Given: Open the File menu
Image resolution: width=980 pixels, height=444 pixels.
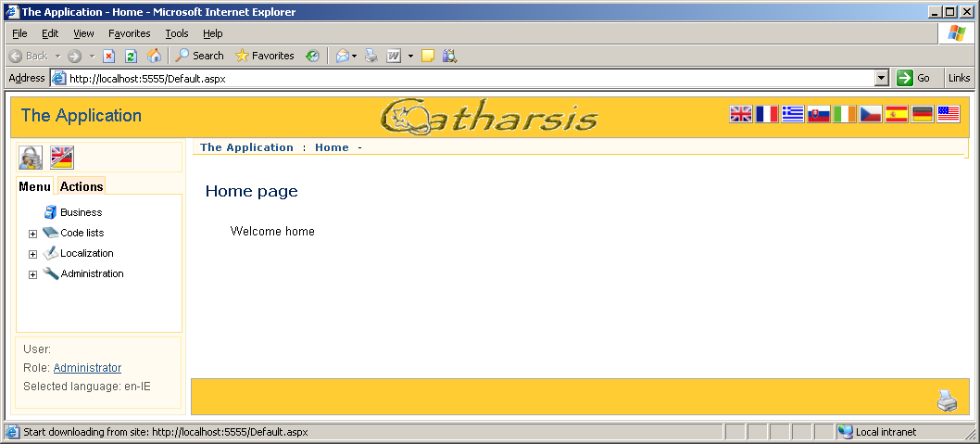Looking at the screenshot, I should [x=19, y=33].
